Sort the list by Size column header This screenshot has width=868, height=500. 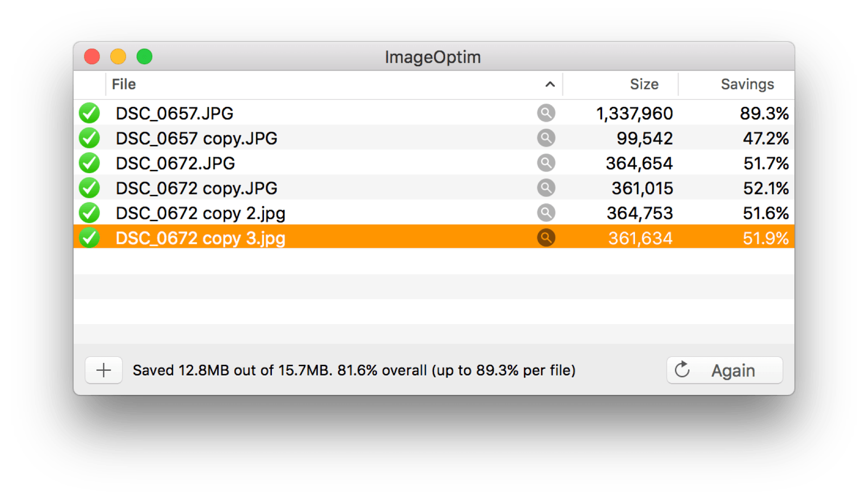click(x=643, y=84)
